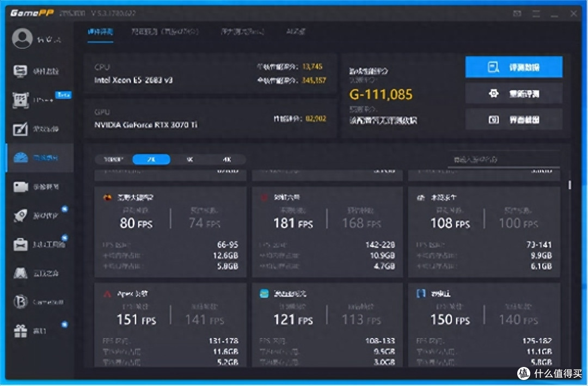Select the highlighted 2K resolution option
This screenshot has height=386, width=588.
pyautogui.click(x=151, y=160)
